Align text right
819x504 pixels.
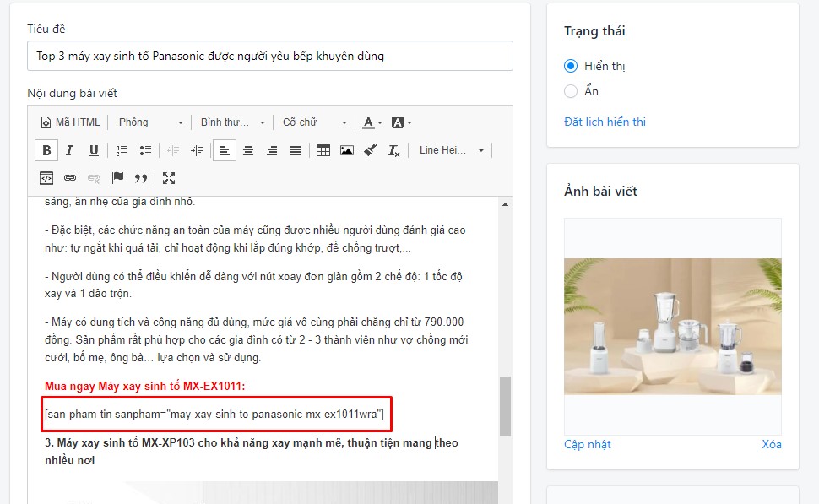(272, 150)
